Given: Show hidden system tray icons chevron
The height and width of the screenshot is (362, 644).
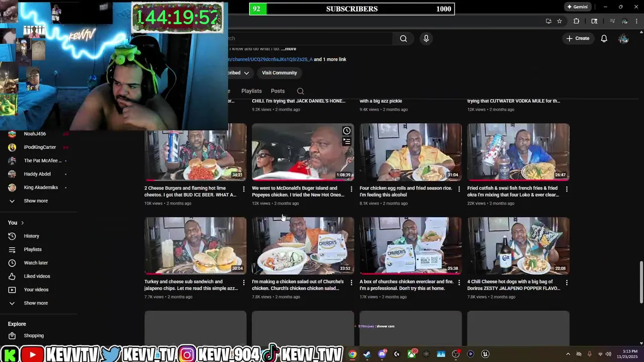Looking at the screenshot, I should pos(568,354).
